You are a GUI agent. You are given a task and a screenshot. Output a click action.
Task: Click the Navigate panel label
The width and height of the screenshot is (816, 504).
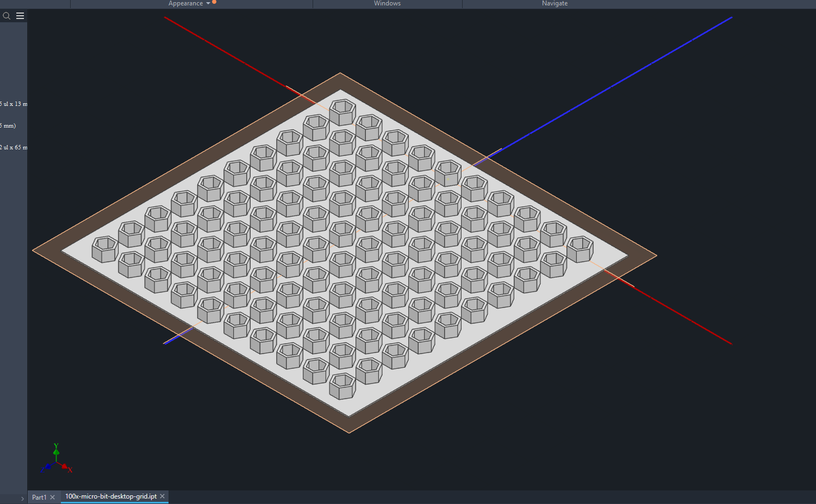(x=555, y=3)
